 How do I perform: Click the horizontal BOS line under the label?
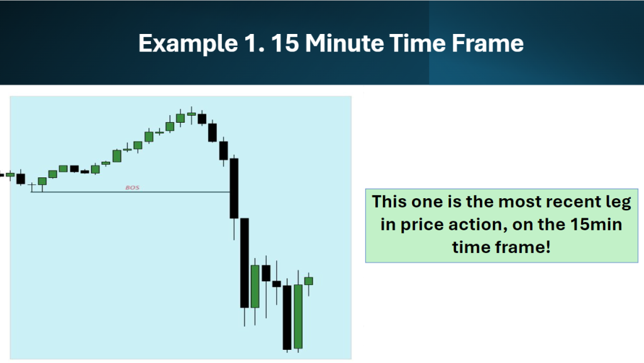pos(131,192)
